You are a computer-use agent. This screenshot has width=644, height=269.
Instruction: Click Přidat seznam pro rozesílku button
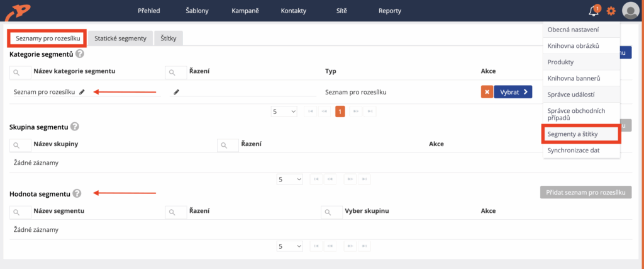[585, 193]
